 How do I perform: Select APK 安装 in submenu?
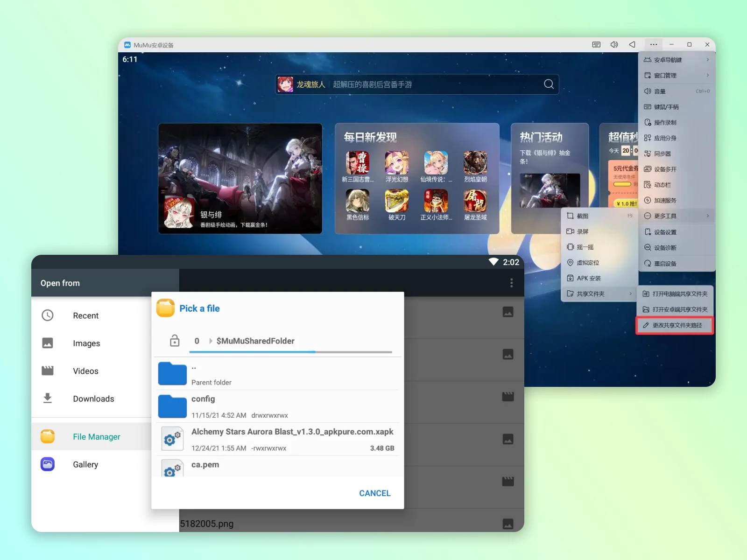(599, 278)
